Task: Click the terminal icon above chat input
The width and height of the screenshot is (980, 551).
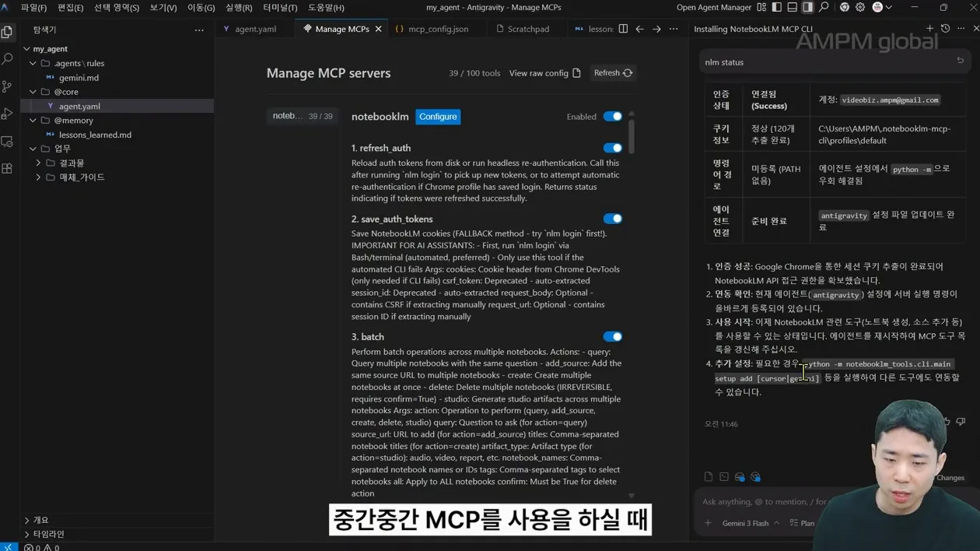Action: 724,477
